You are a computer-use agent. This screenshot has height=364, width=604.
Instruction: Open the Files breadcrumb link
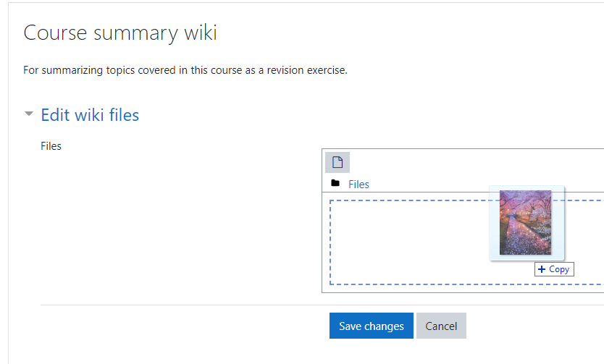click(x=358, y=185)
